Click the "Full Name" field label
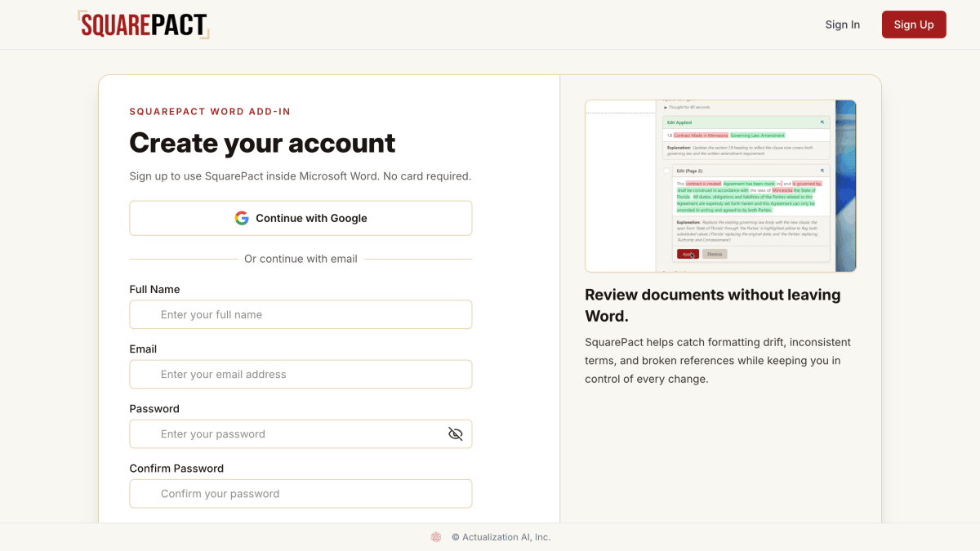The width and height of the screenshot is (980, 551). click(154, 289)
